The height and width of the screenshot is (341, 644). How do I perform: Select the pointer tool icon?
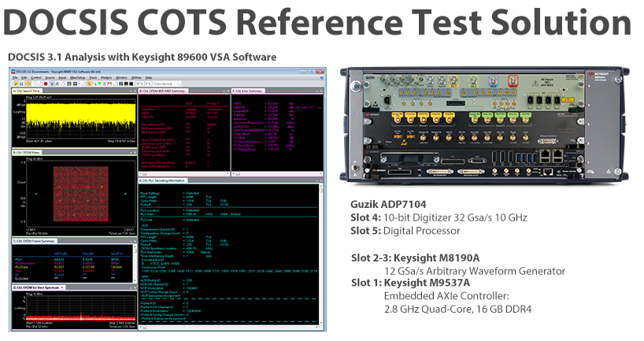[90, 83]
